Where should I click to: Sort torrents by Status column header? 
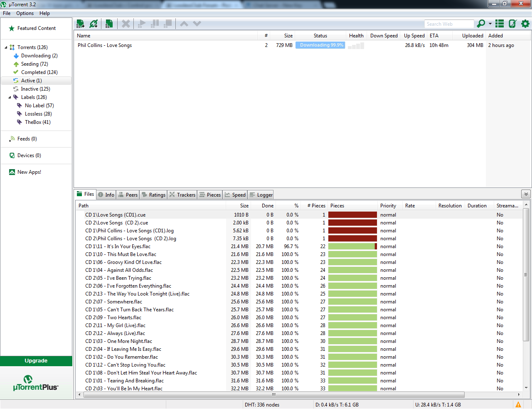pos(320,36)
